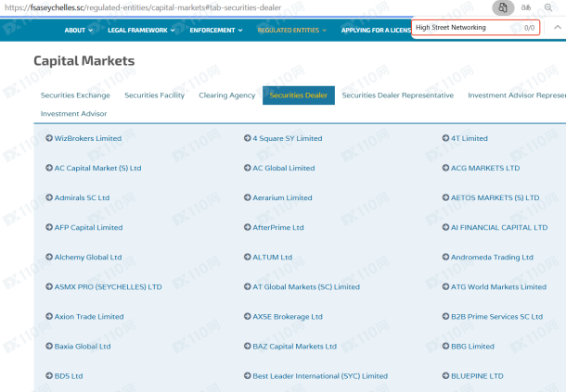Click arrow icon beside ACG MARKETS LTD
This screenshot has height=392, width=566.
[x=444, y=169]
